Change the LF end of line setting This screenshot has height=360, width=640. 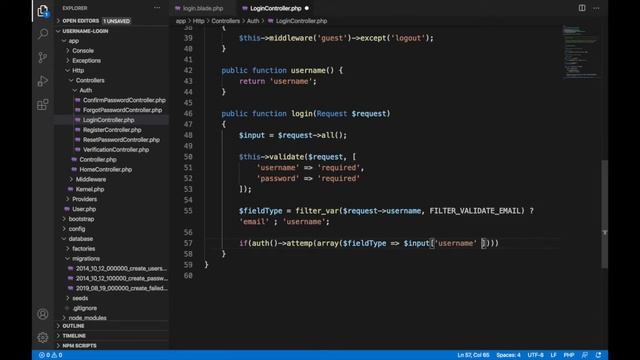(x=553, y=355)
